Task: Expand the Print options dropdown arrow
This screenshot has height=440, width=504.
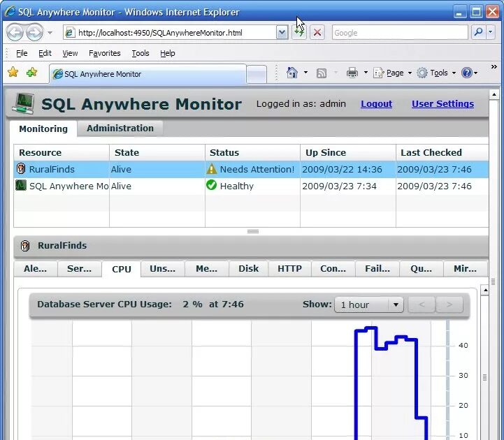Action: [366, 73]
